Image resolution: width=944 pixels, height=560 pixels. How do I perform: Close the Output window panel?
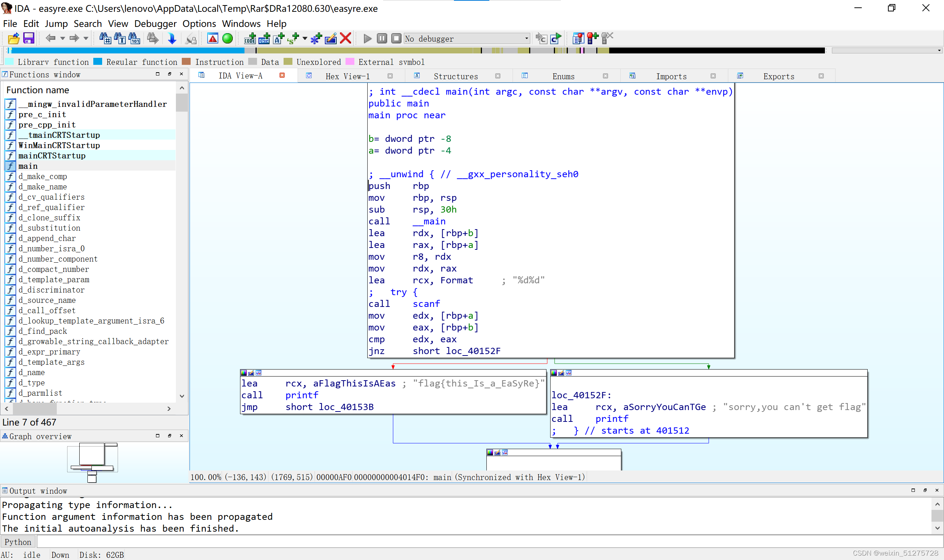coord(937,490)
